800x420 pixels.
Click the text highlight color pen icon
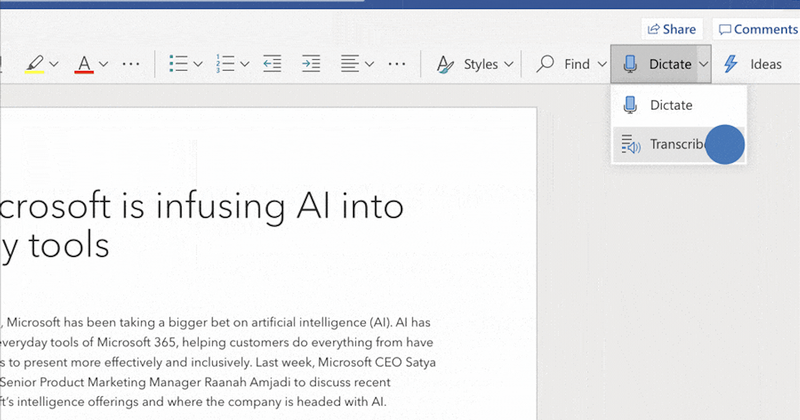34,64
